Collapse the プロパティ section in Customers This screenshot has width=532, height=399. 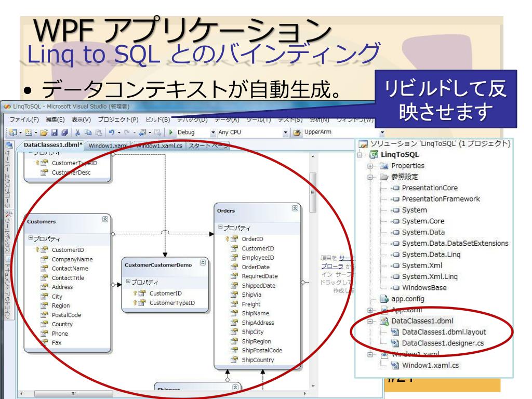pos(30,238)
